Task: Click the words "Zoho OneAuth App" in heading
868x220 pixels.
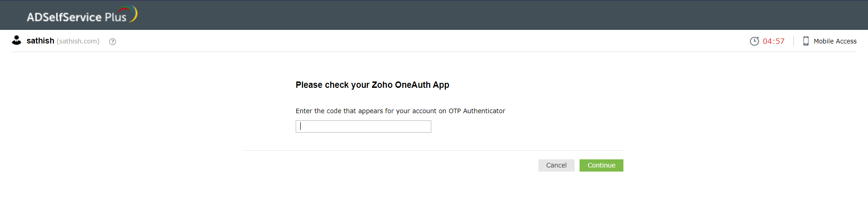Action: [x=410, y=85]
